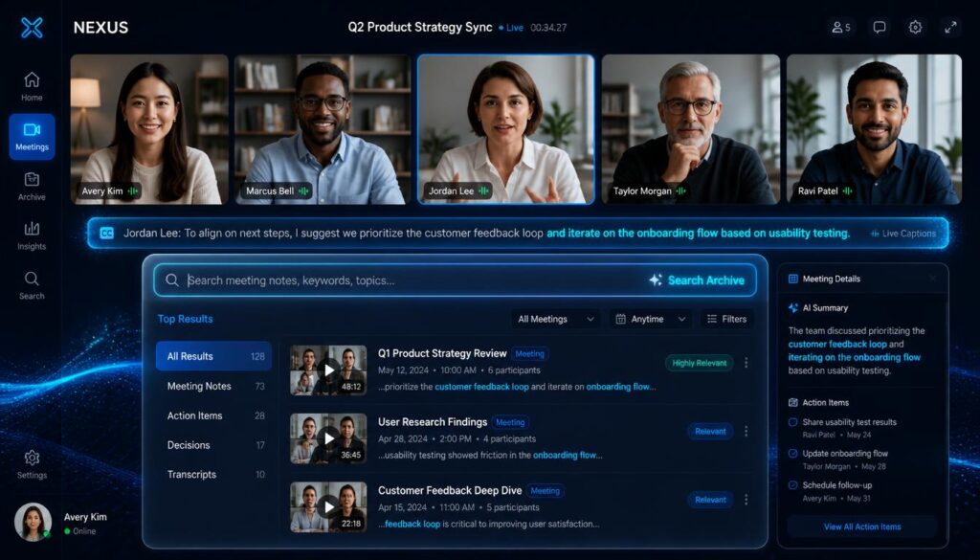The height and width of the screenshot is (560, 980).
Task: Click the Q2 Product Strategy Sync title
Action: [420, 28]
